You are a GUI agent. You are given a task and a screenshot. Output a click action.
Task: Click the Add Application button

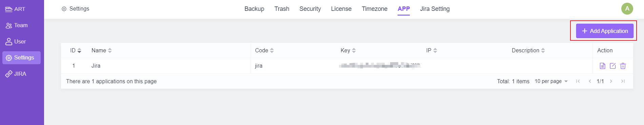click(x=605, y=31)
